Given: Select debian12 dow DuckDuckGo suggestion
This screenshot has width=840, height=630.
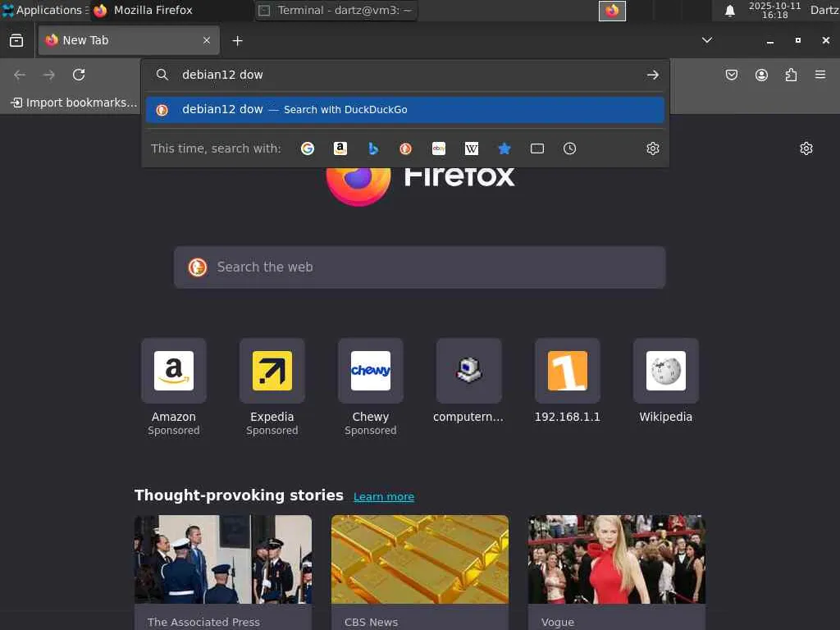Looking at the screenshot, I should coord(405,110).
